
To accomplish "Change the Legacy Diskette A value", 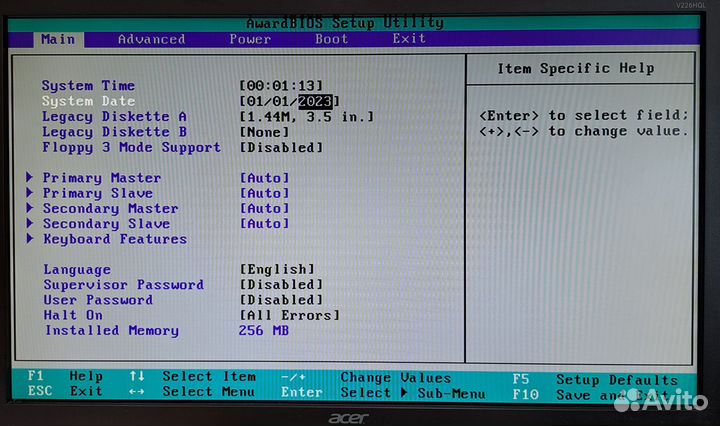I will click(306, 116).
